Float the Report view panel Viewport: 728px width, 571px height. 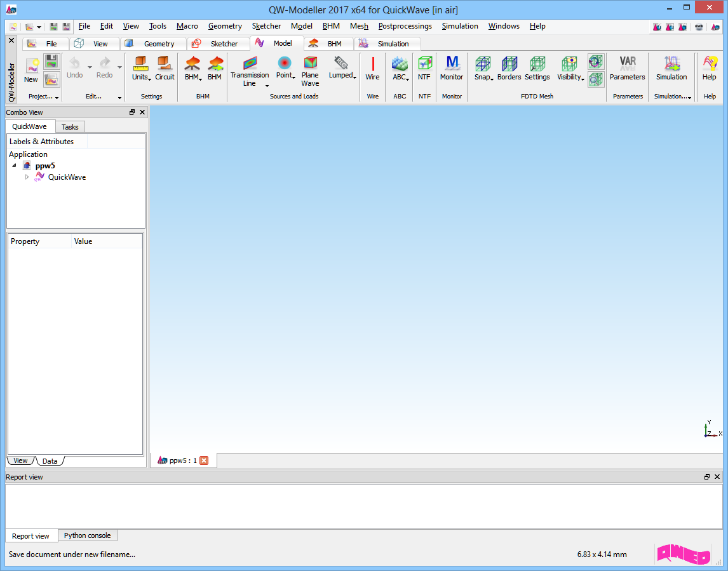tap(707, 477)
